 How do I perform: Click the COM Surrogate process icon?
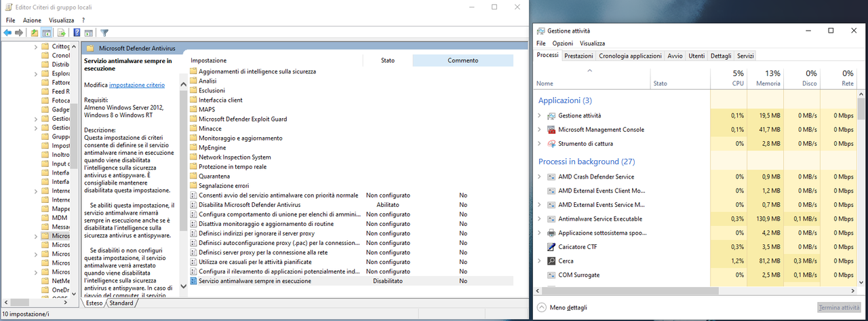pyautogui.click(x=551, y=275)
